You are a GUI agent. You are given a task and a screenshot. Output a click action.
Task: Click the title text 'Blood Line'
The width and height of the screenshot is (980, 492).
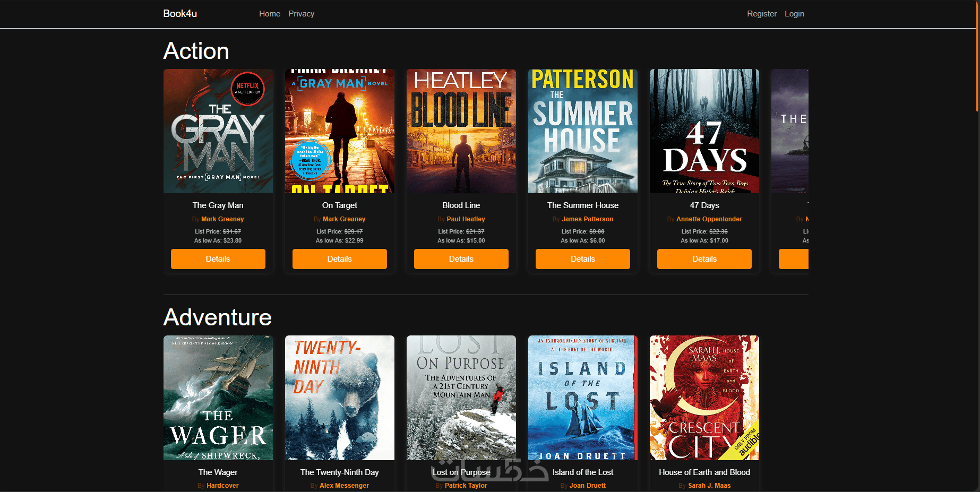tap(461, 205)
